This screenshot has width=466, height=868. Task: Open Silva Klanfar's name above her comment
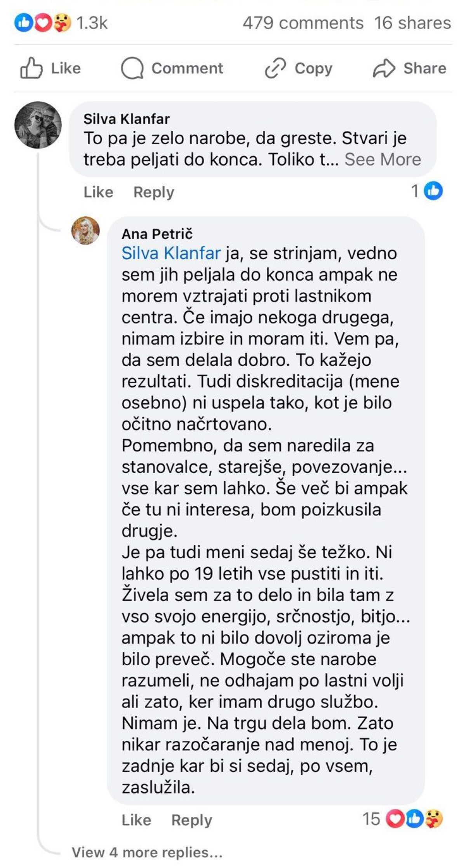127,119
